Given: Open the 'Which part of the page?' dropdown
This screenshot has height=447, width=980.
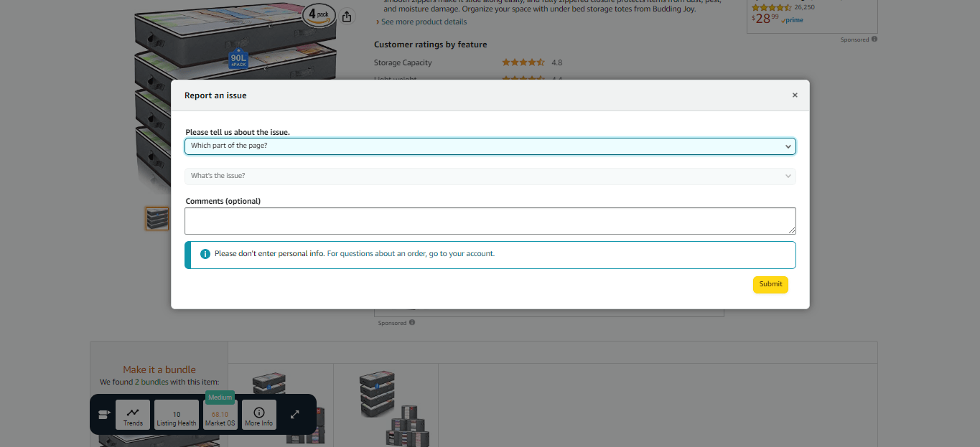Looking at the screenshot, I should coord(490,146).
